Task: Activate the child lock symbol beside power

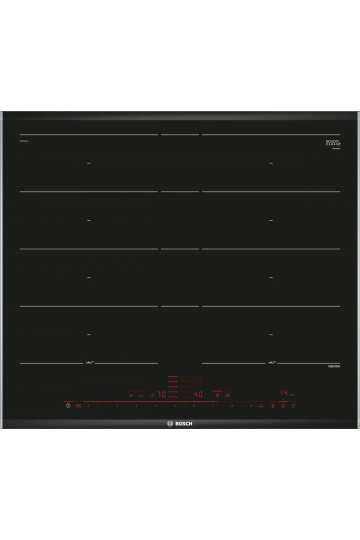Action: click(78, 406)
